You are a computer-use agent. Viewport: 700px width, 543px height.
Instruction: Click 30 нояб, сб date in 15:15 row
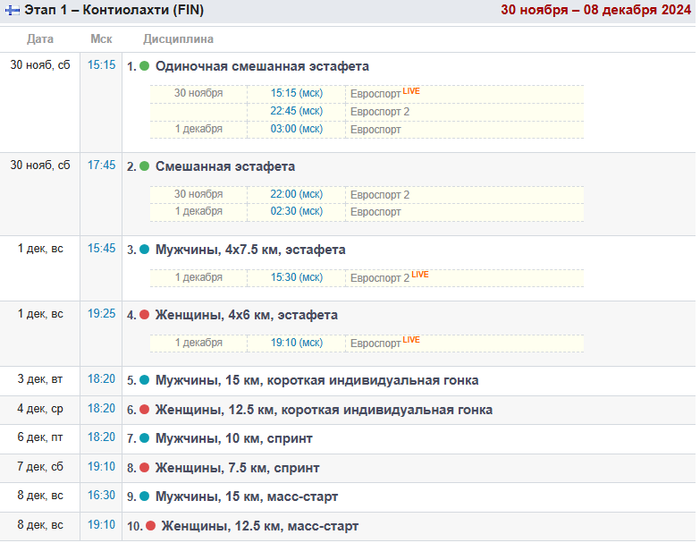coord(40,65)
